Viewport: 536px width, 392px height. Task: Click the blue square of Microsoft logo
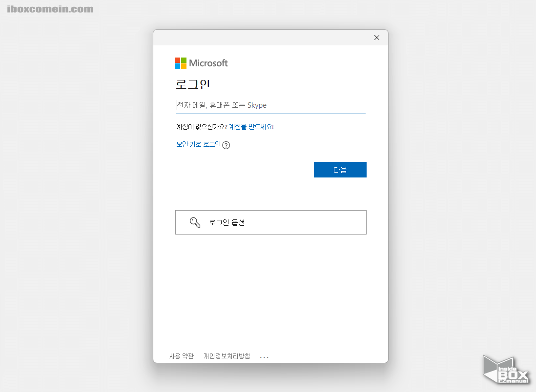178,66
